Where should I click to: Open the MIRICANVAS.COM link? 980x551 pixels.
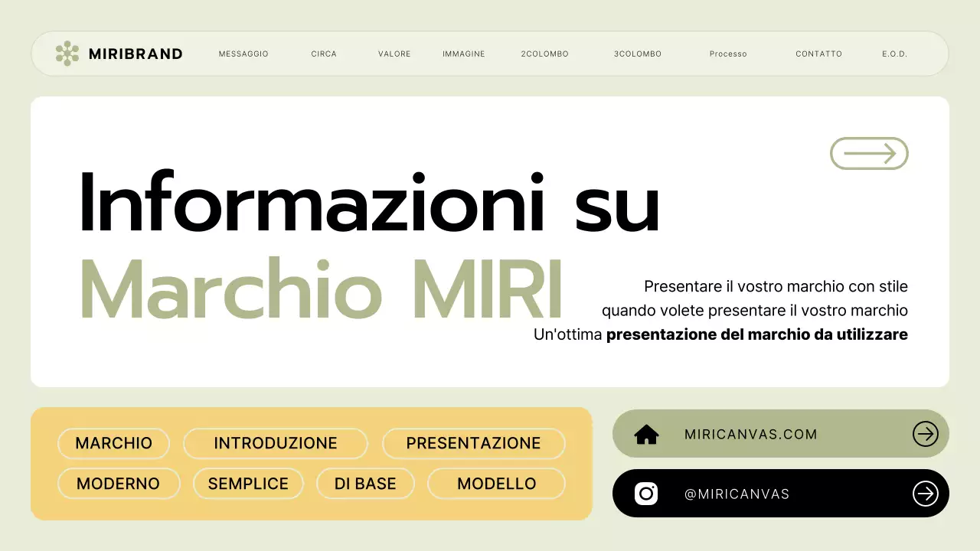tap(751, 434)
